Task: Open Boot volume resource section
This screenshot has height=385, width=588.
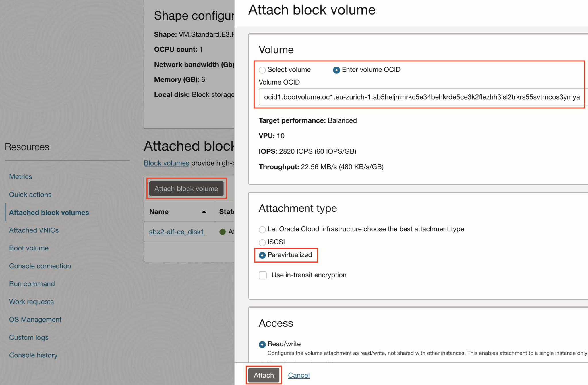Action: (x=29, y=248)
